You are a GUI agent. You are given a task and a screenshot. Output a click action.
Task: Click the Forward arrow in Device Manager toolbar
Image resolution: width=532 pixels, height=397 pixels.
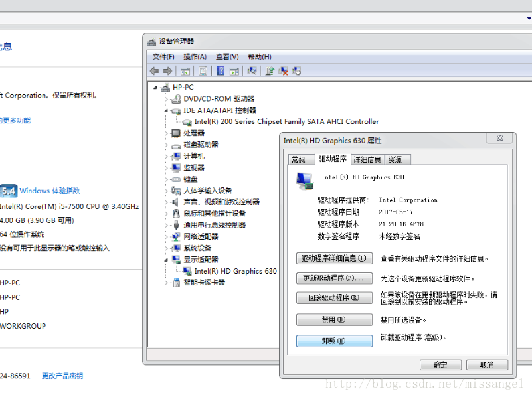click(x=167, y=71)
